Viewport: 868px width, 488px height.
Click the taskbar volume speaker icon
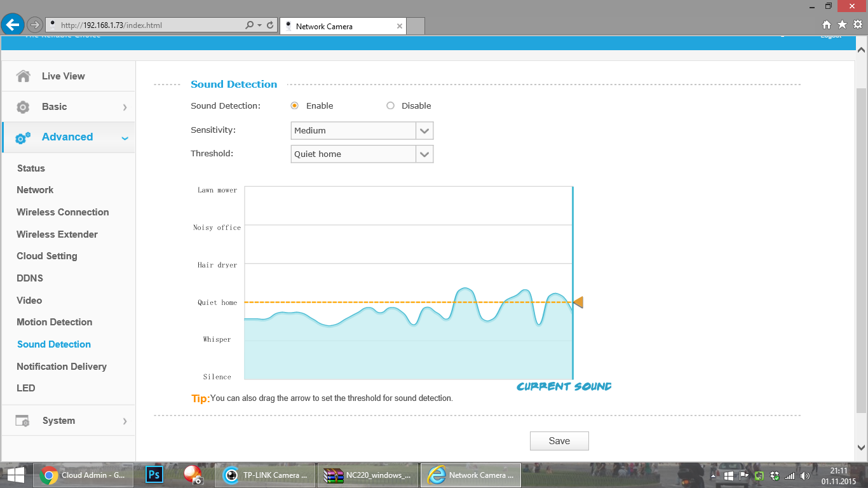(x=805, y=475)
